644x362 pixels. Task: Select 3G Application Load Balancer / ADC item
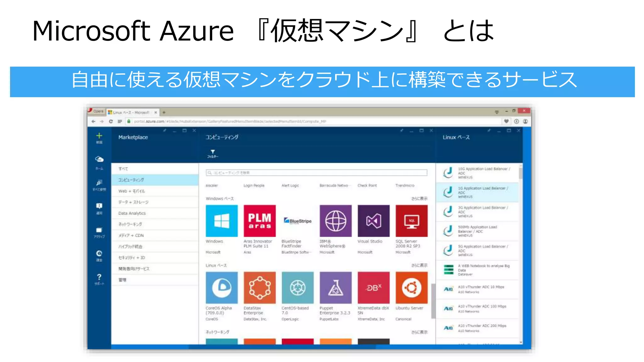point(477,212)
